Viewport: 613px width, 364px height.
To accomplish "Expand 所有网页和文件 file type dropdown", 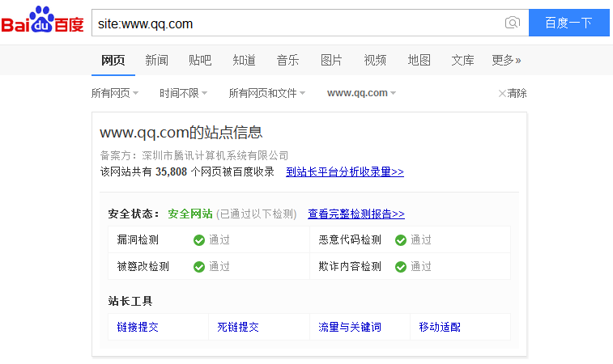I will click(266, 93).
